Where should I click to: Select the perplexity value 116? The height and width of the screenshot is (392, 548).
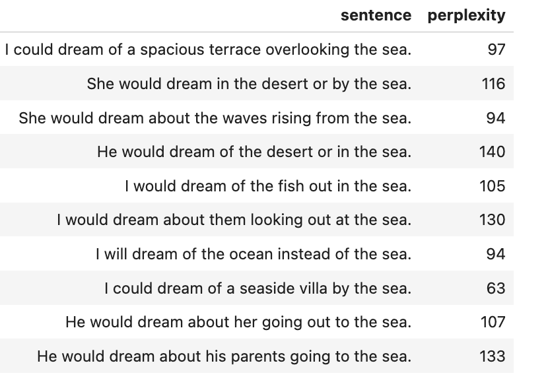(493, 84)
